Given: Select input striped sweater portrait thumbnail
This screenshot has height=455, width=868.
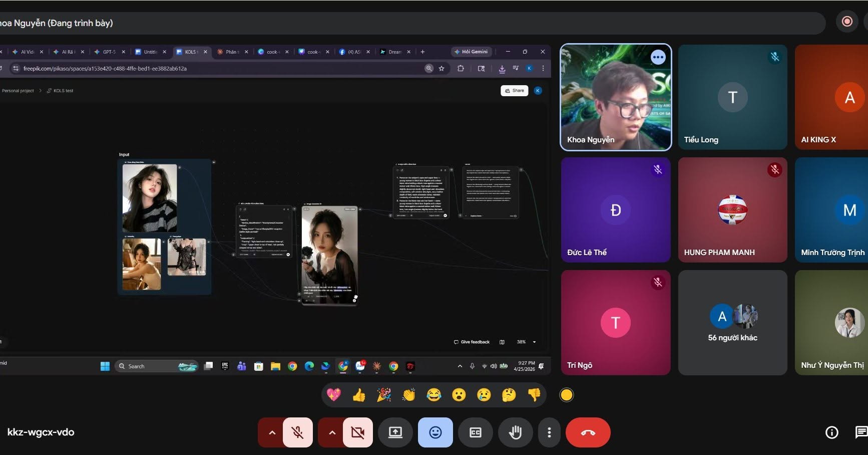Looking at the screenshot, I should point(150,198).
